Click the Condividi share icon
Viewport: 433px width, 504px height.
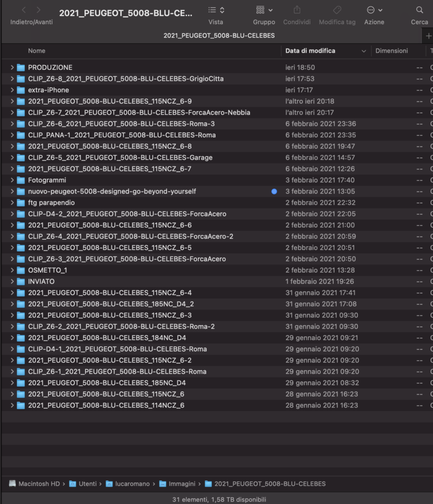coord(297,10)
